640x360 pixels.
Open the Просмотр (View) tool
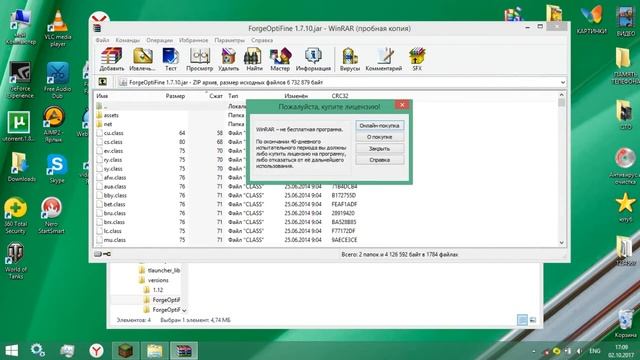(199, 60)
